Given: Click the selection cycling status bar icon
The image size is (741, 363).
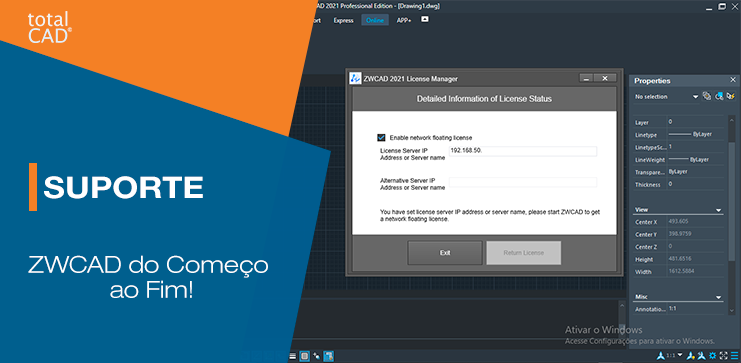Looking at the screenshot, I should [317, 356].
